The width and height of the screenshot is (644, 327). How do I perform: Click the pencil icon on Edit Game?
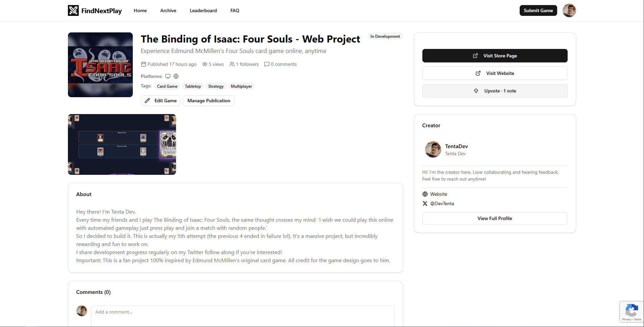click(x=147, y=101)
